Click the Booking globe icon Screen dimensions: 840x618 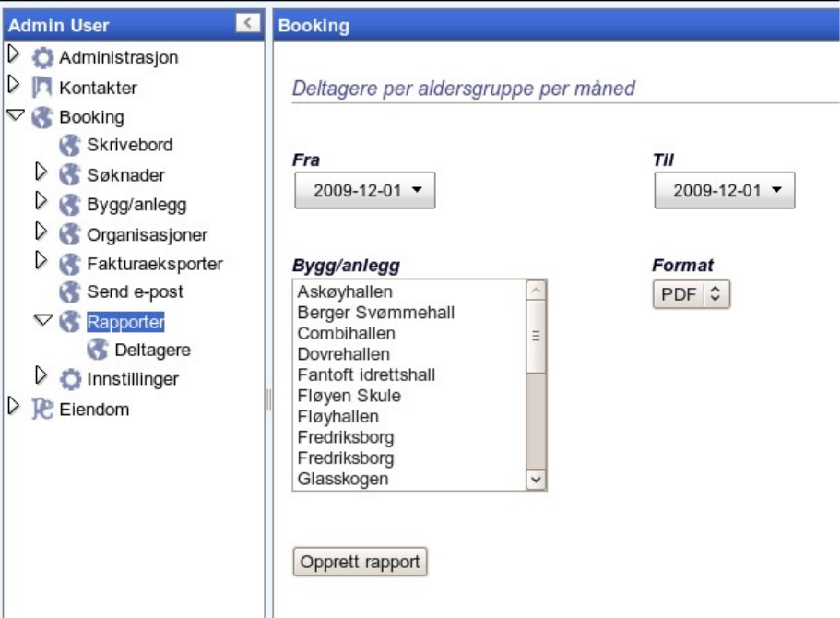42,118
